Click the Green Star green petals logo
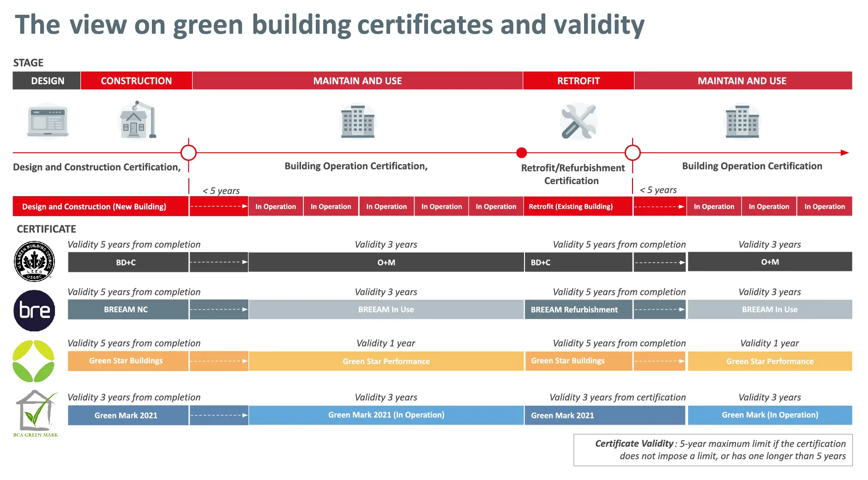 pos(34,361)
